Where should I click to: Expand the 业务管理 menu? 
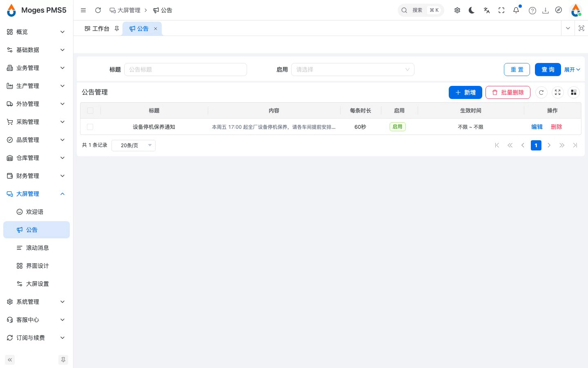pyautogui.click(x=36, y=68)
